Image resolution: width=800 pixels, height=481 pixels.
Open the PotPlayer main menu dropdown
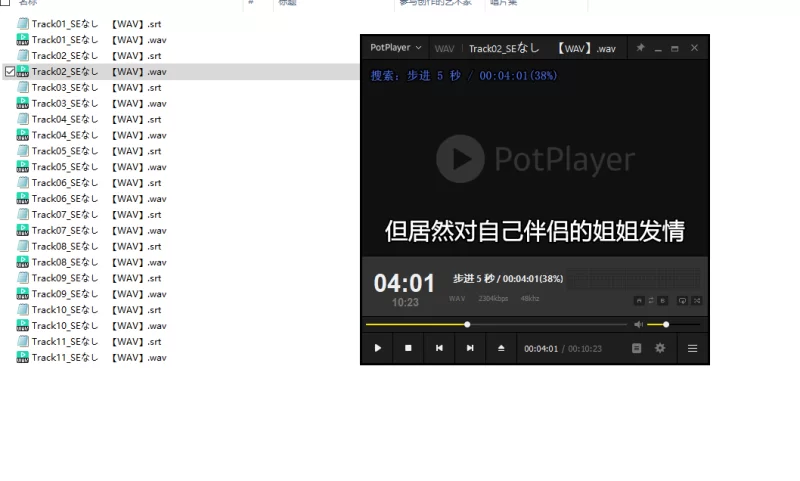[x=395, y=47]
